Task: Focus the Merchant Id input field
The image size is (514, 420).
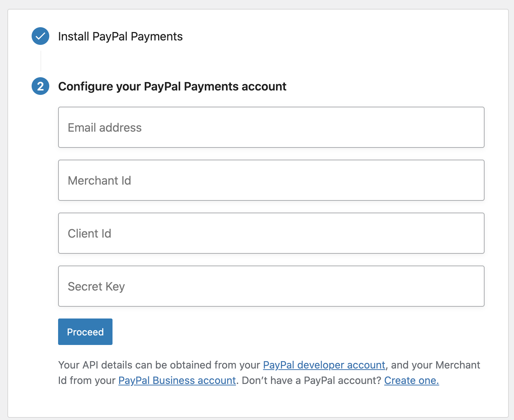Action: click(x=271, y=180)
